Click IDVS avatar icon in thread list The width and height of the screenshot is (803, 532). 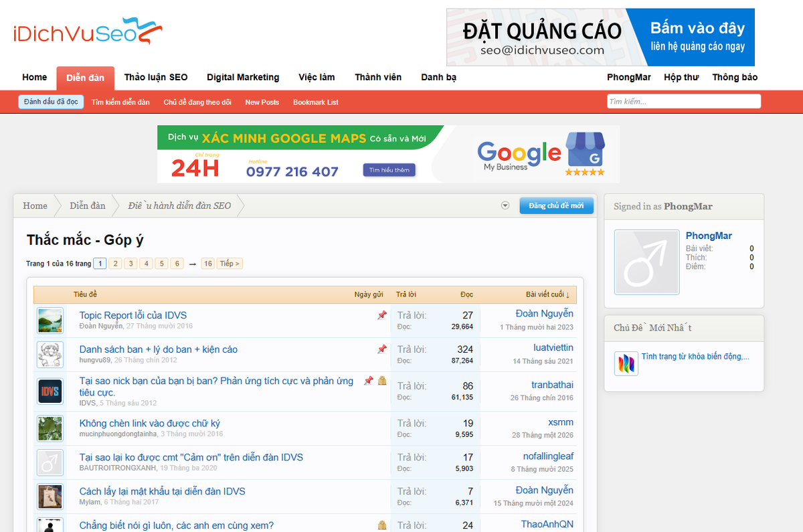pyautogui.click(x=50, y=391)
